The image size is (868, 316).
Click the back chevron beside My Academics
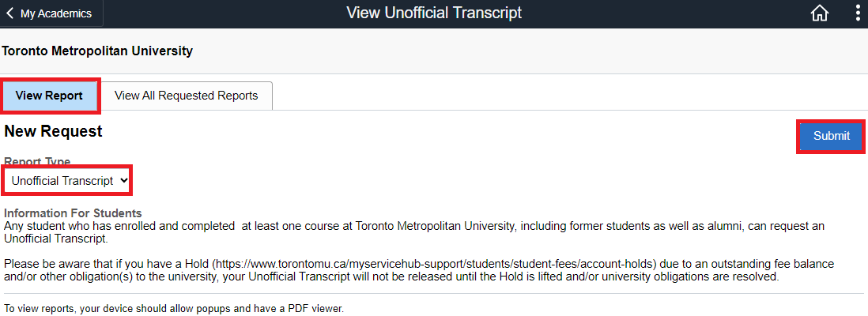point(10,13)
